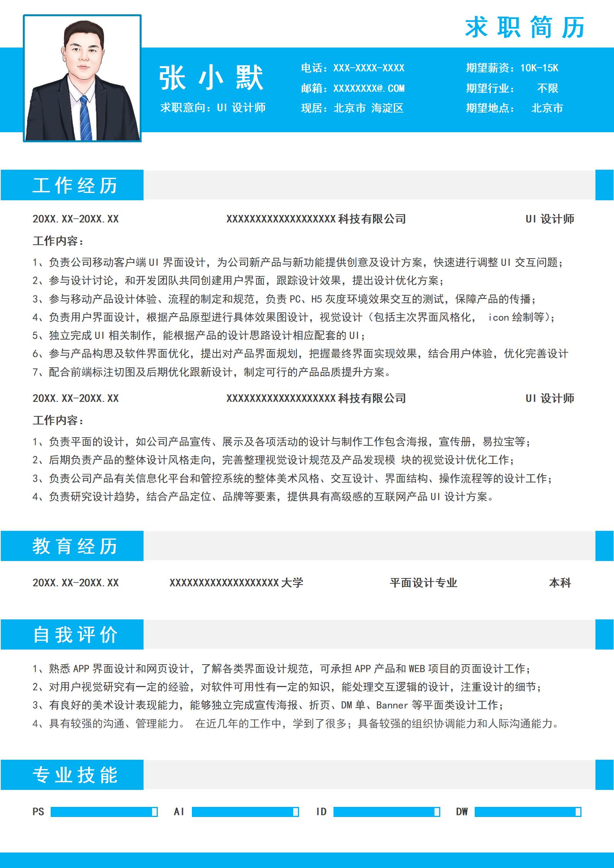The image size is (614, 868).
Task: Click the AI skill level bar
Action: [x=245, y=812]
